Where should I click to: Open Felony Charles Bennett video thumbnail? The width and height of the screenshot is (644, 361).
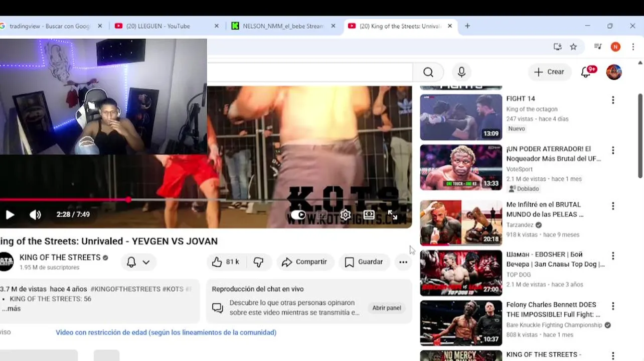coord(461,323)
